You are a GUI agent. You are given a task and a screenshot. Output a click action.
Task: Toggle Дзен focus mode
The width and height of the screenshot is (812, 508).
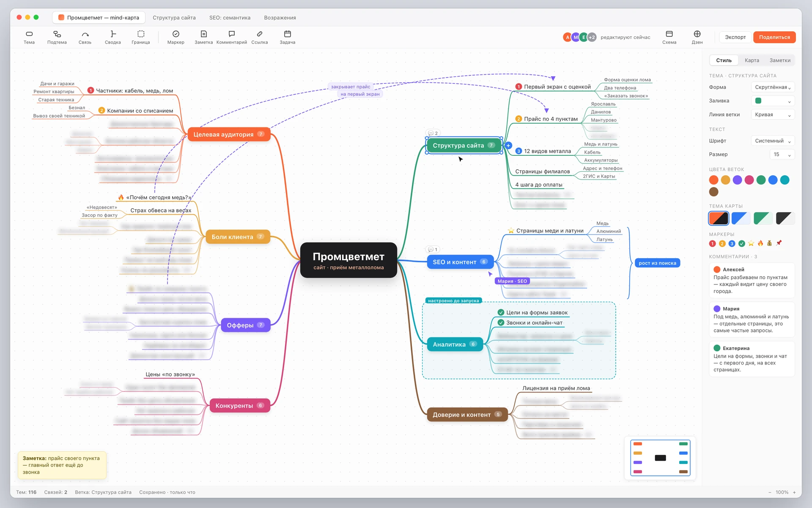click(697, 37)
